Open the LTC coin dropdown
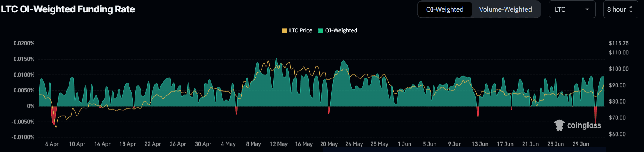This screenshot has width=644, height=152. pyautogui.click(x=572, y=9)
